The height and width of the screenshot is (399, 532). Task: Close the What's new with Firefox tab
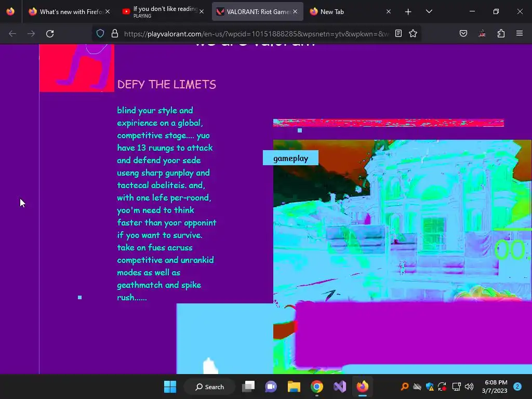(108, 11)
